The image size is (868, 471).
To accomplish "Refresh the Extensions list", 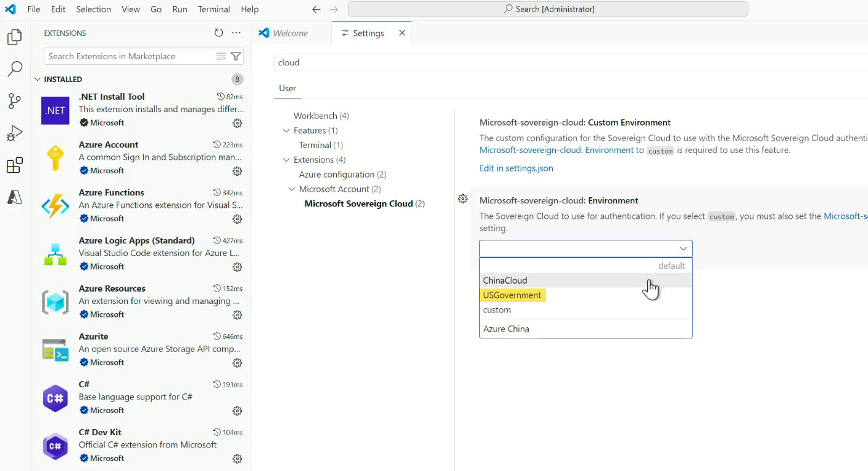I will (x=218, y=33).
